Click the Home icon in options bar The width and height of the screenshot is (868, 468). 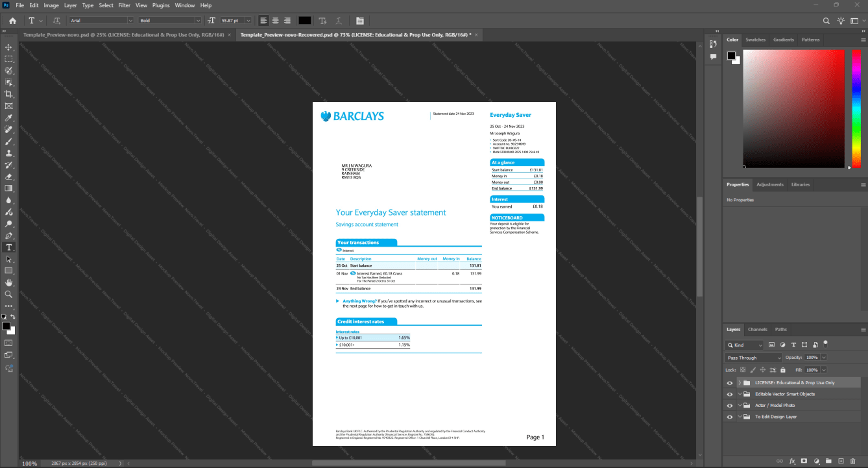(12, 21)
